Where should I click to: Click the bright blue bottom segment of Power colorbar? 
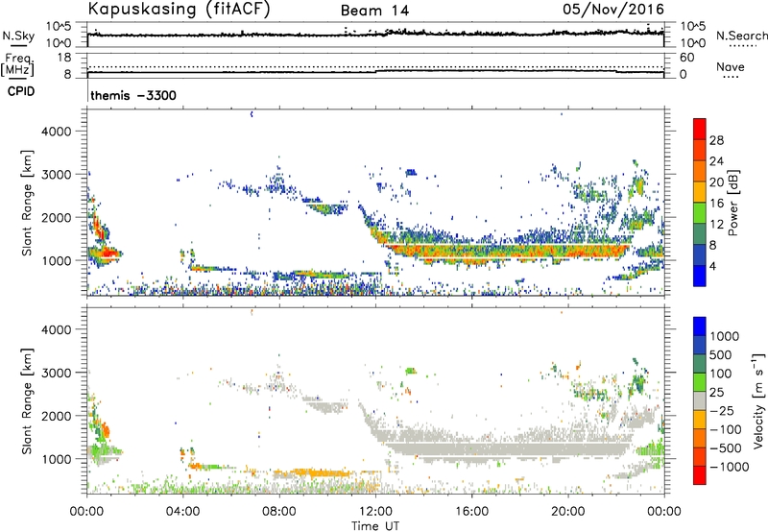click(x=700, y=276)
